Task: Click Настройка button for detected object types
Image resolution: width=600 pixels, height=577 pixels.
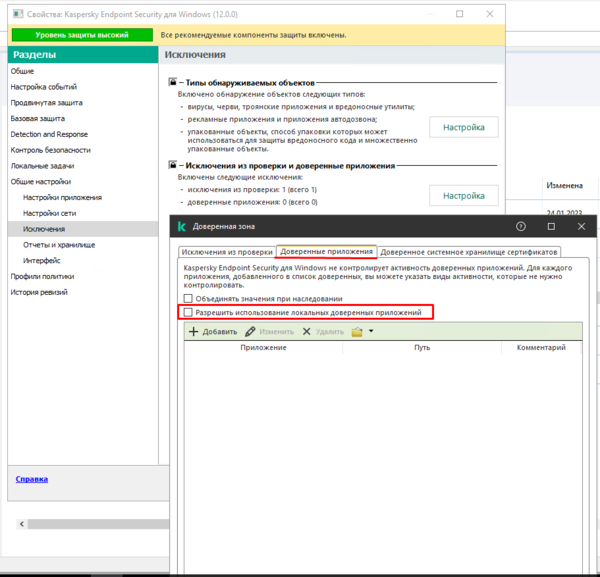Action: (x=463, y=127)
